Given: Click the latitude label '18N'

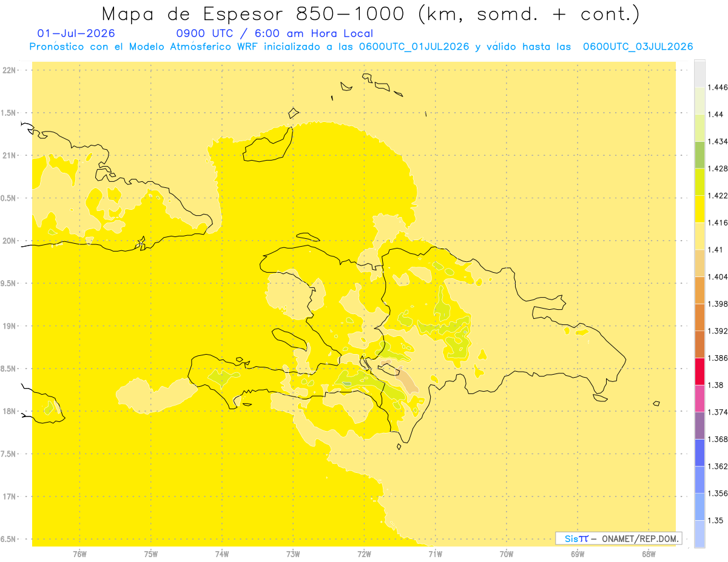Looking at the screenshot, I should coord(9,412).
